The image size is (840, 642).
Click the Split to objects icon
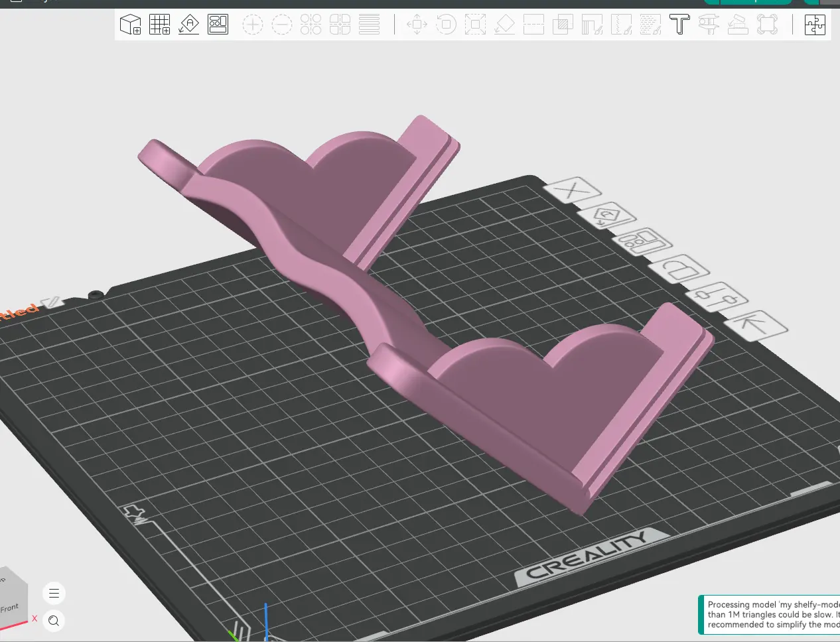(311, 25)
